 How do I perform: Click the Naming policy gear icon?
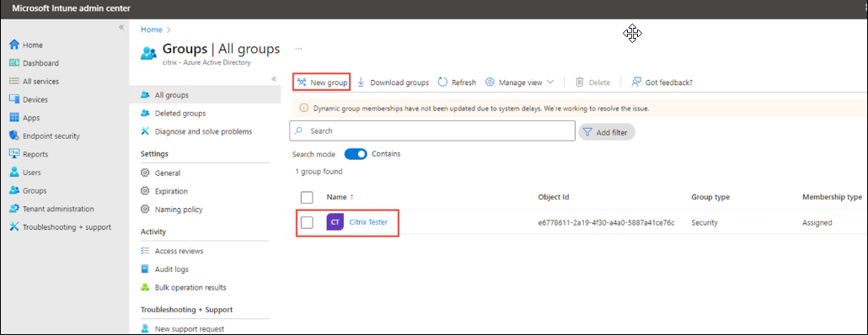146,210
